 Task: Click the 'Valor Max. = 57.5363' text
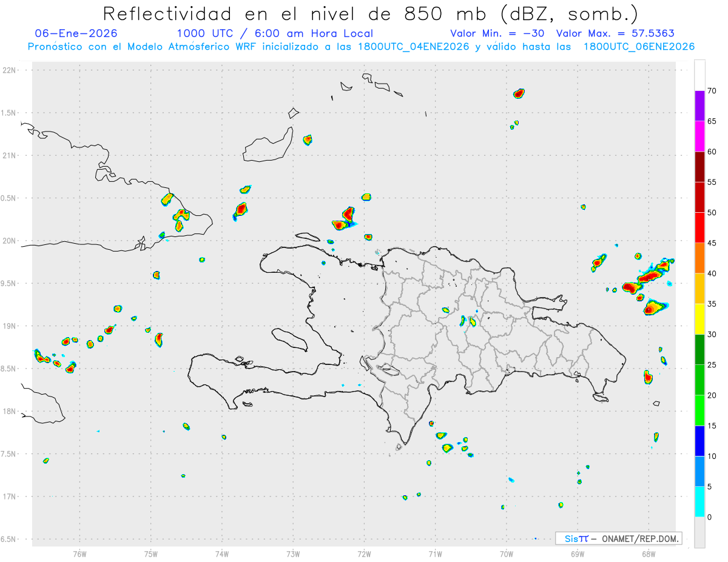(x=615, y=33)
